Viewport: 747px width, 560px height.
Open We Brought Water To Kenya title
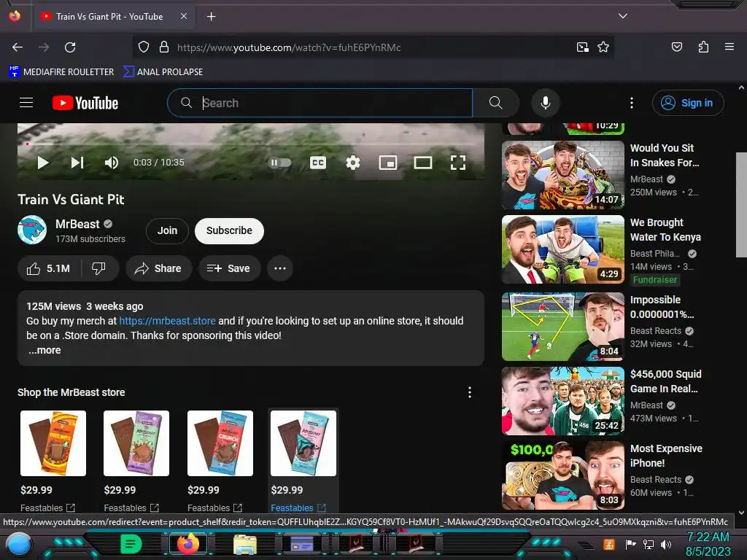[665, 230]
